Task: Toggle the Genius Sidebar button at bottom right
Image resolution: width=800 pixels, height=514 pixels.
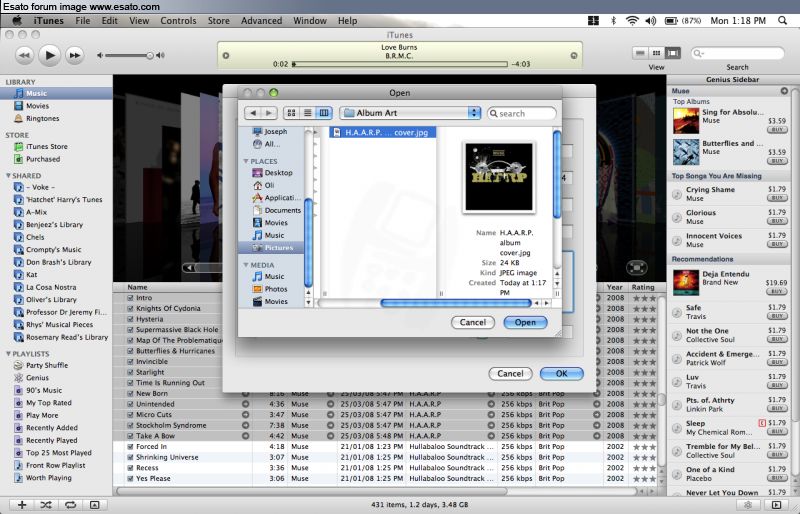Action: (x=777, y=505)
